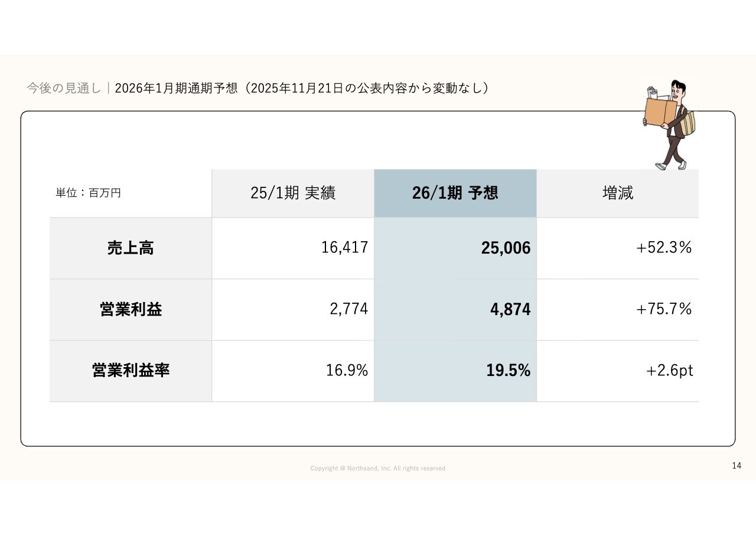The height and width of the screenshot is (535, 756).
Task: Click the 増減 column header
Action: [617, 193]
